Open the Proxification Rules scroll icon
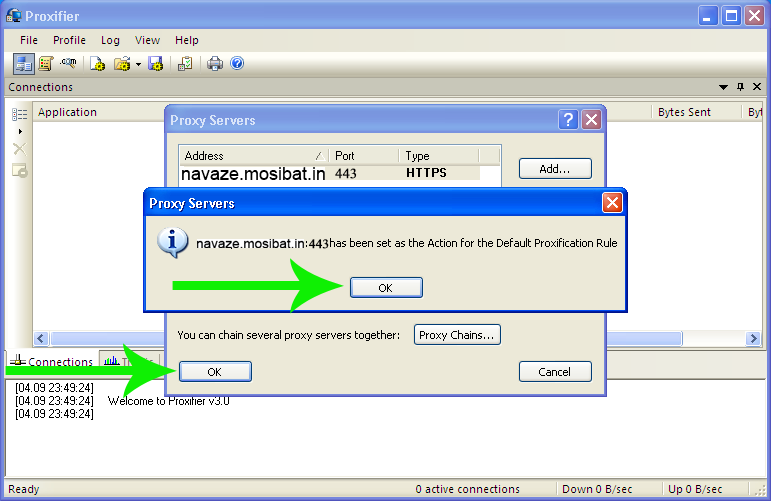 click(46, 64)
